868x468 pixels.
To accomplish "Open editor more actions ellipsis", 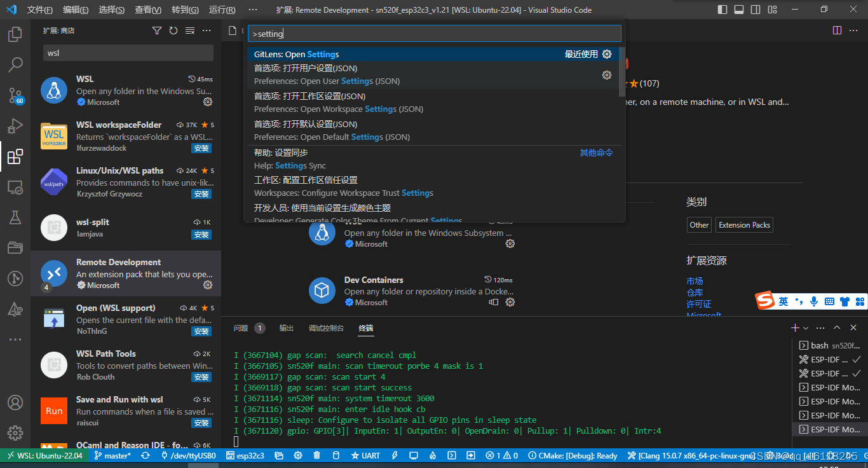I will 853,31.
